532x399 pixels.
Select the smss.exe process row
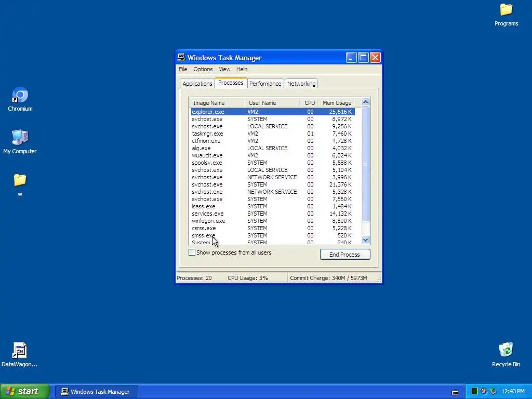(272, 235)
